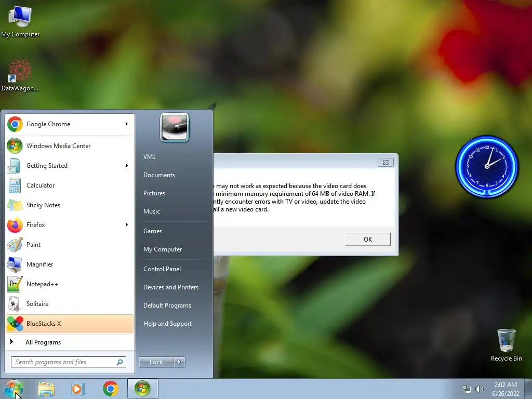This screenshot has height=399, width=532.
Task: Click the Start orb button
Action: 14,389
